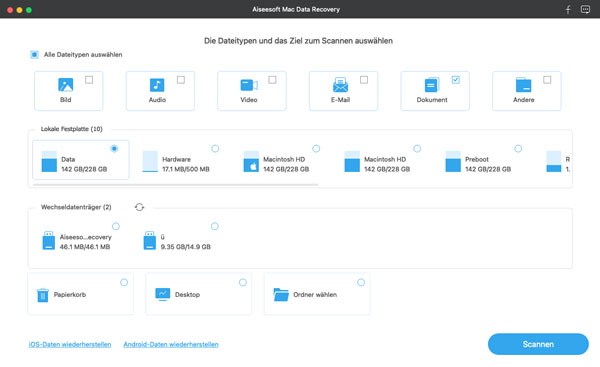This screenshot has height=367, width=600.
Task: Click the Preboot drive name
Action: [x=477, y=159]
